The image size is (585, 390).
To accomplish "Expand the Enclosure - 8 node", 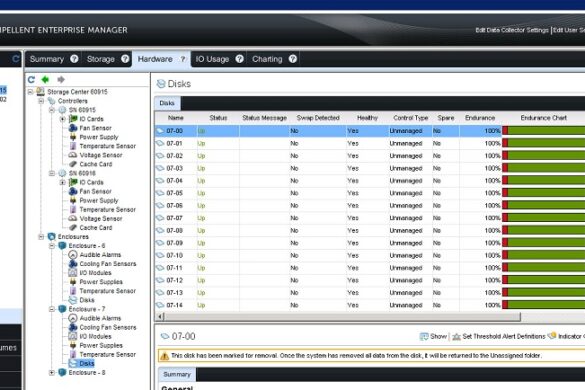I will pos(52,372).
